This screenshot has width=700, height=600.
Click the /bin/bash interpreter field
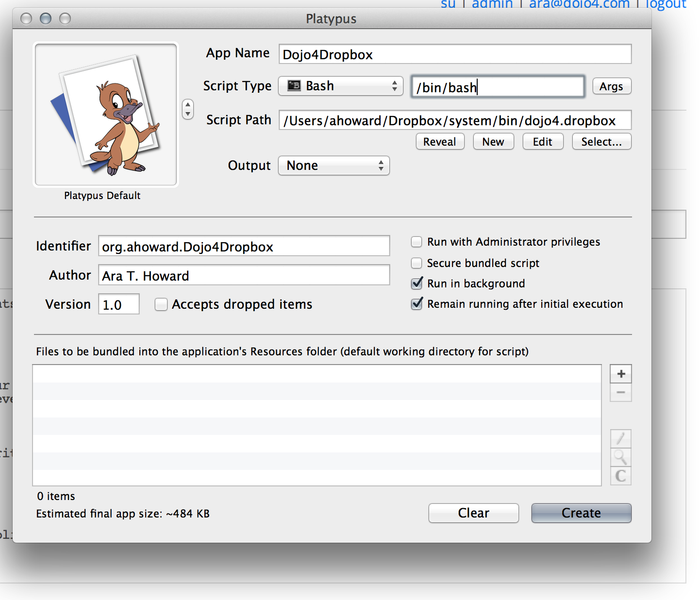click(498, 87)
